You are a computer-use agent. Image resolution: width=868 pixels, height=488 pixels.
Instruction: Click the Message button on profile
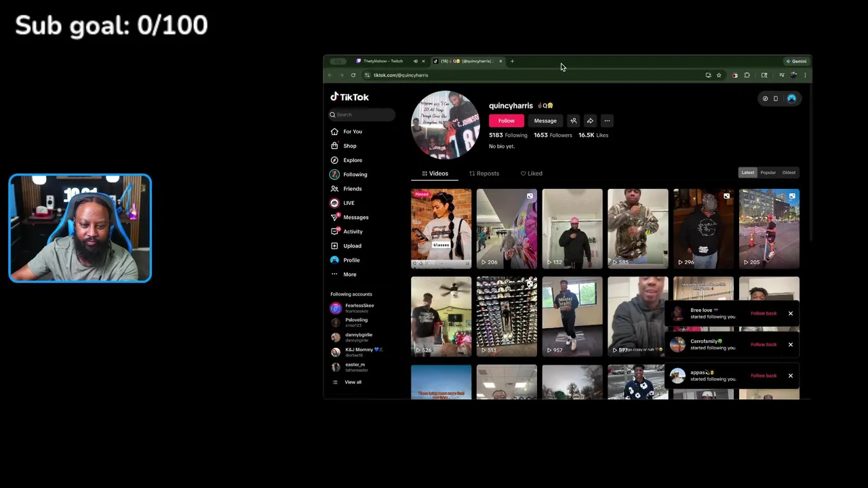pyautogui.click(x=545, y=121)
